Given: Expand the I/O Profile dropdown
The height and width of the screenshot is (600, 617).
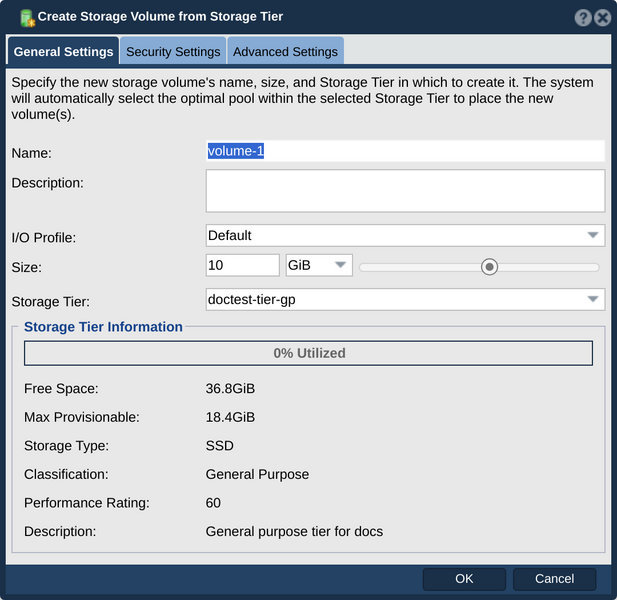Looking at the screenshot, I should pos(593,235).
